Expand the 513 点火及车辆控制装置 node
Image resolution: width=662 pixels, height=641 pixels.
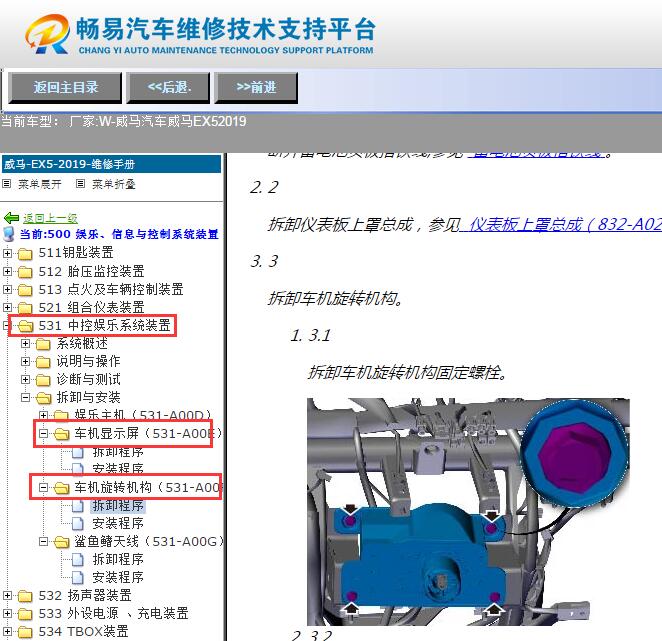(x=7, y=290)
